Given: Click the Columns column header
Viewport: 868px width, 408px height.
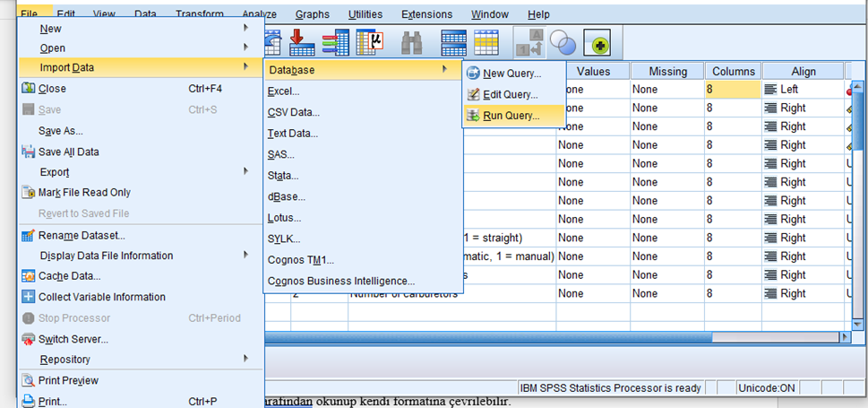Looking at the screenshot, I should tap(733, 71).
